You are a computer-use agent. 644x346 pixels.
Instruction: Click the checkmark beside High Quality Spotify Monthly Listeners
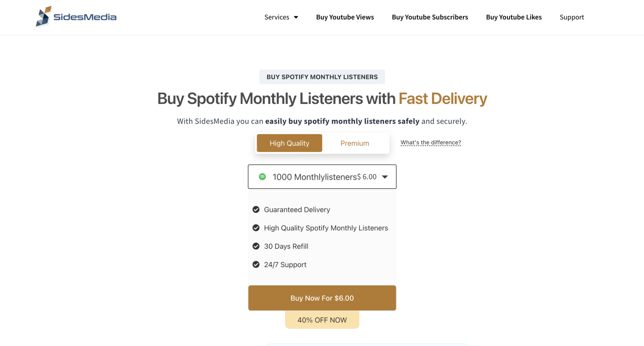point(256,228)
